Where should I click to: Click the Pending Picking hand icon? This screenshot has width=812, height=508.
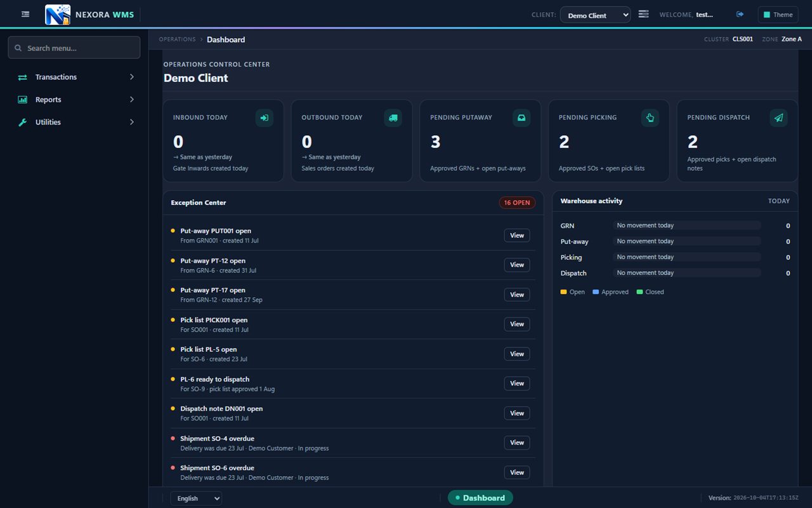pos(650,117)
